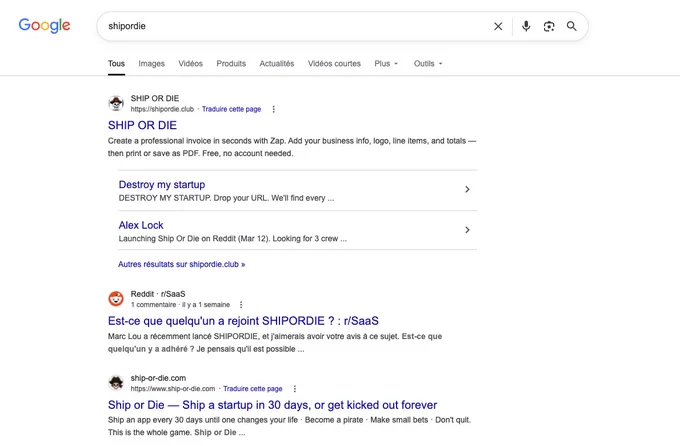680x446 pixels.
Task: Open three-dot menu for shipordie.club result
Action: 273,109
